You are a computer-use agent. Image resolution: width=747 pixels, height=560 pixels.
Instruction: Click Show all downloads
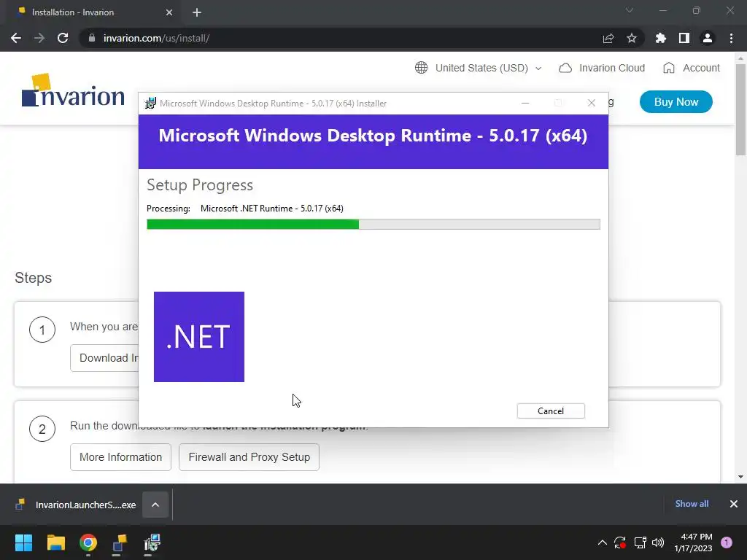click(x=692, y=504)
